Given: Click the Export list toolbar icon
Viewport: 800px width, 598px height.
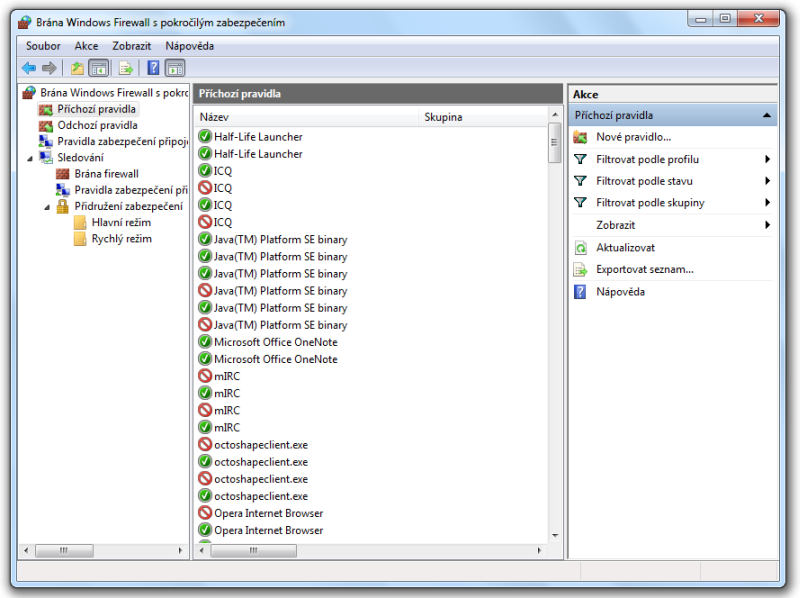Looking at the screenshot, I should point(126,68).
